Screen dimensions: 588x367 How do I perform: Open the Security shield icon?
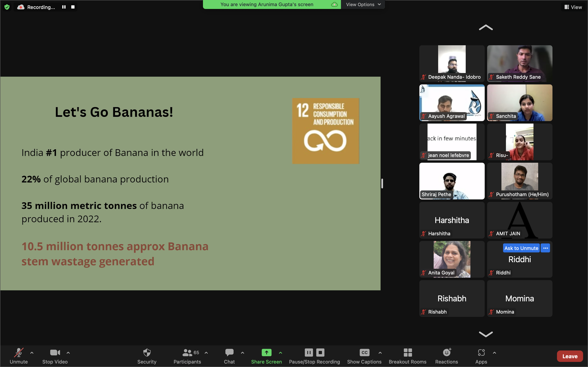[147, 356]
